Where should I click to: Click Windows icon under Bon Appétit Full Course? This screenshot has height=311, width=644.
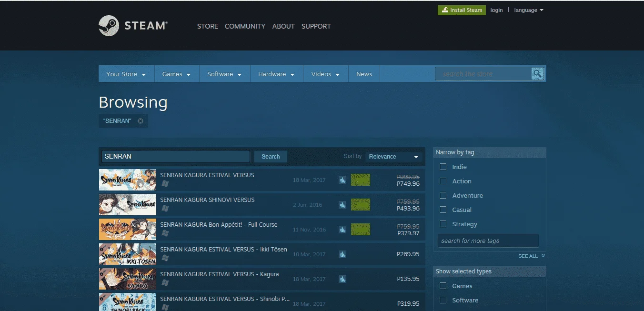165,233
